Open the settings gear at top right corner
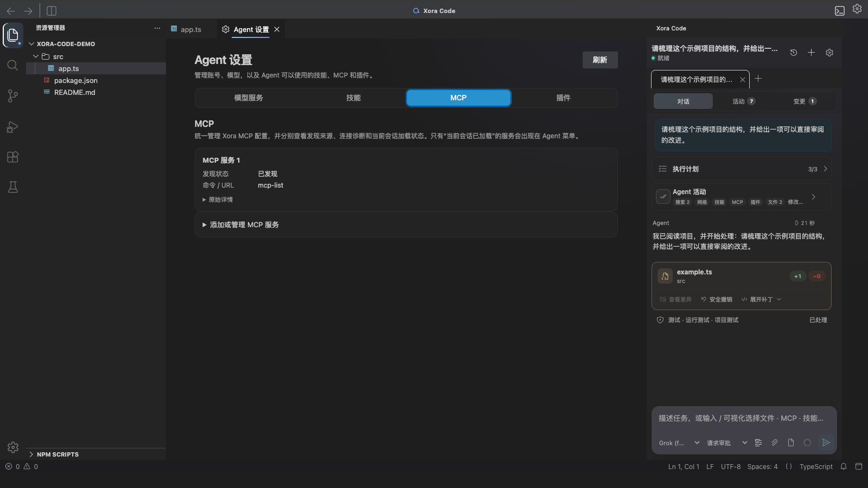Image resolution: width=868 pixels, height=488 pixels. click(x=857, y=9)
